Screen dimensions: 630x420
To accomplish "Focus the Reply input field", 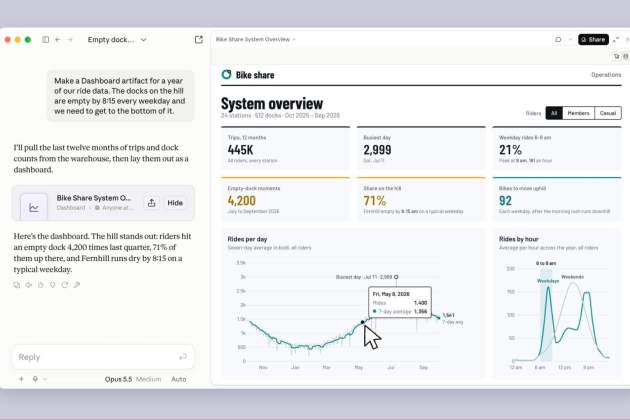I will [x=103, y=357].
